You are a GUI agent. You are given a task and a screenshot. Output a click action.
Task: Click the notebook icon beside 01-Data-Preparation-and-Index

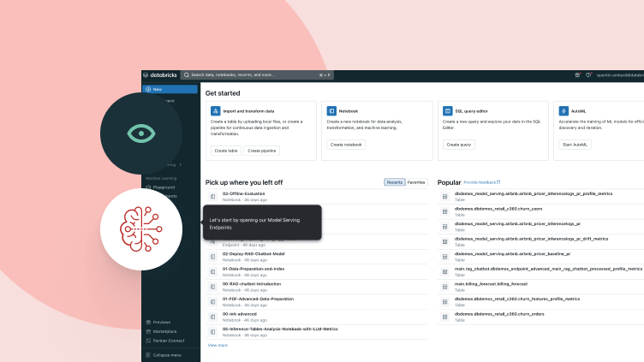point(212,271)
